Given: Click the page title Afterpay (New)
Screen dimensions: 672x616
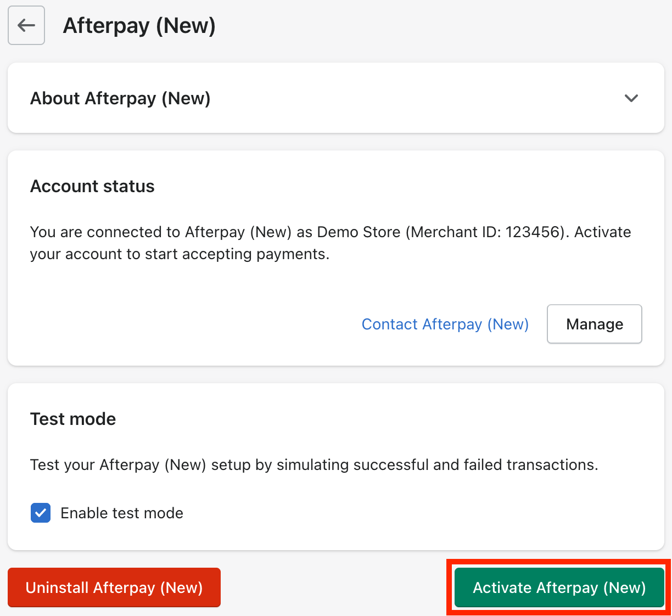Looking at the screenshot, I should (x=139, y=26).
